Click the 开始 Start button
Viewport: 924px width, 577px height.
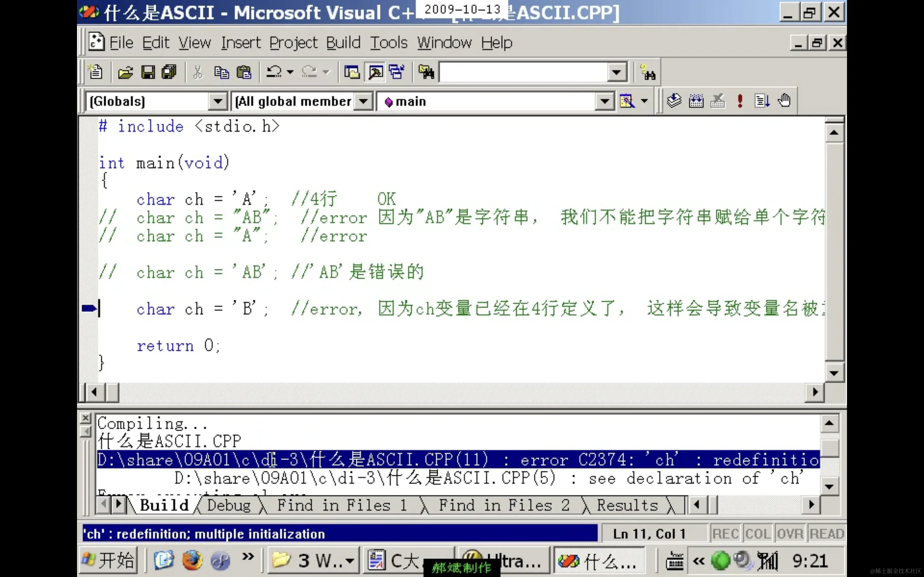click(x=109, y=561)
